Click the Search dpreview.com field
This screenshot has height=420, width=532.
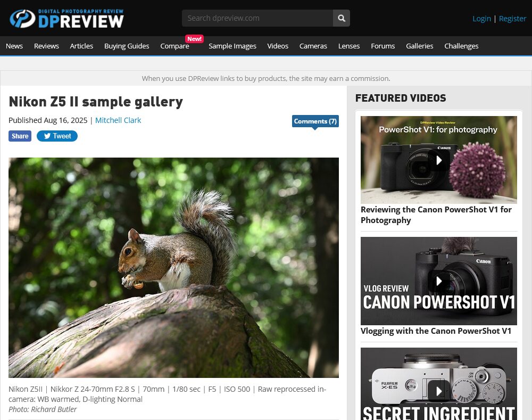click(x=257, y=18)
